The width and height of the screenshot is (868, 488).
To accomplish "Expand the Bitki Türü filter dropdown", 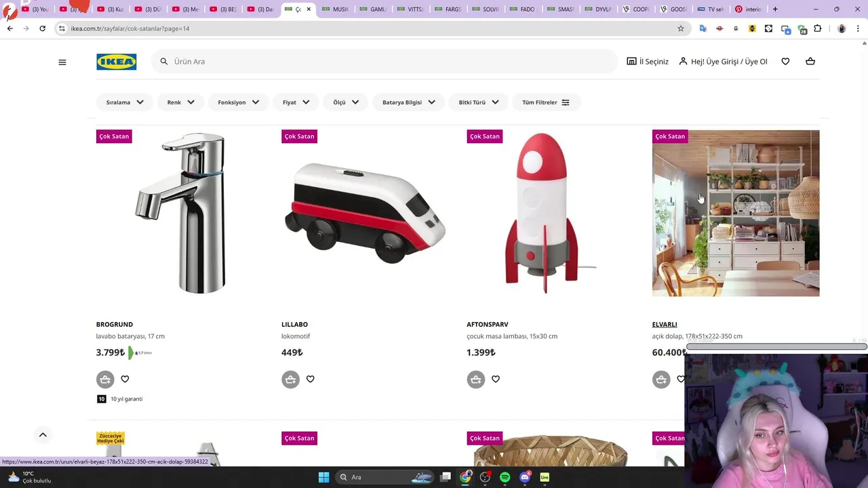I will tap(479, 102).
